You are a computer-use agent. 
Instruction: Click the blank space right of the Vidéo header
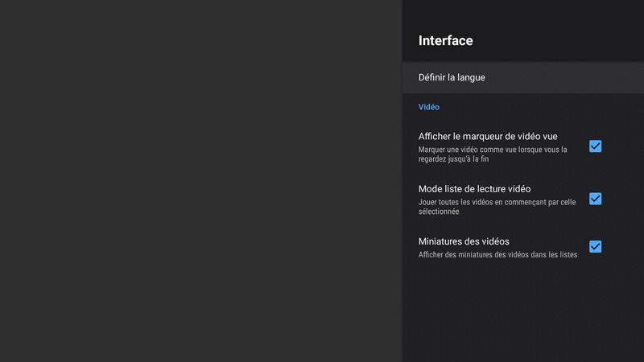[547, 106]
